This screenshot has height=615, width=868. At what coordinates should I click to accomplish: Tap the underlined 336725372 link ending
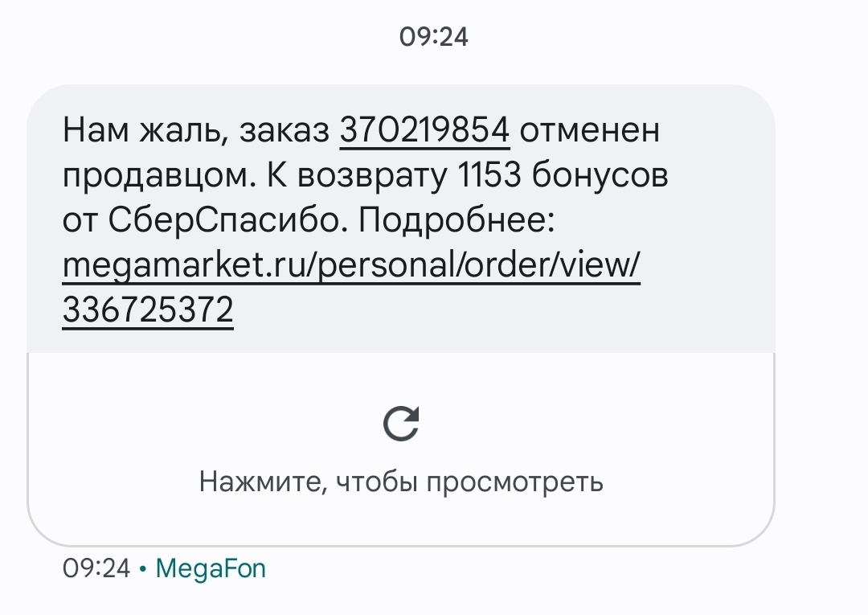click(148, 310)
